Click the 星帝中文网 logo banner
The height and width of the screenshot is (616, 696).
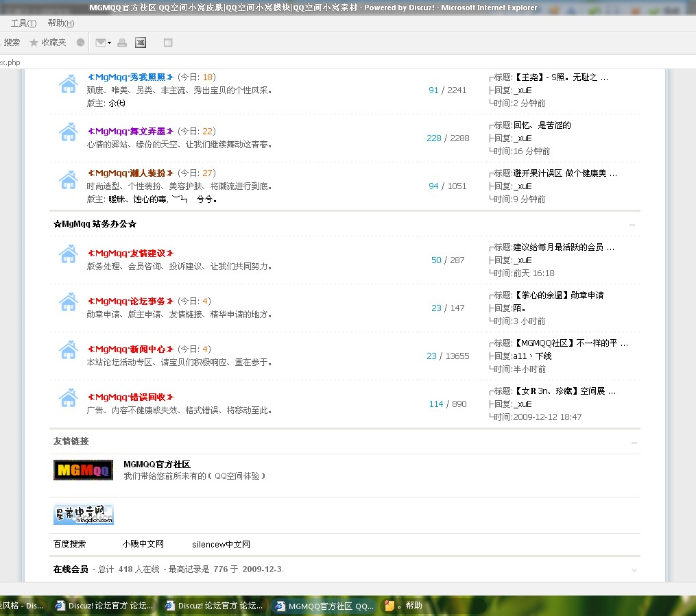[x=84, y=514]
